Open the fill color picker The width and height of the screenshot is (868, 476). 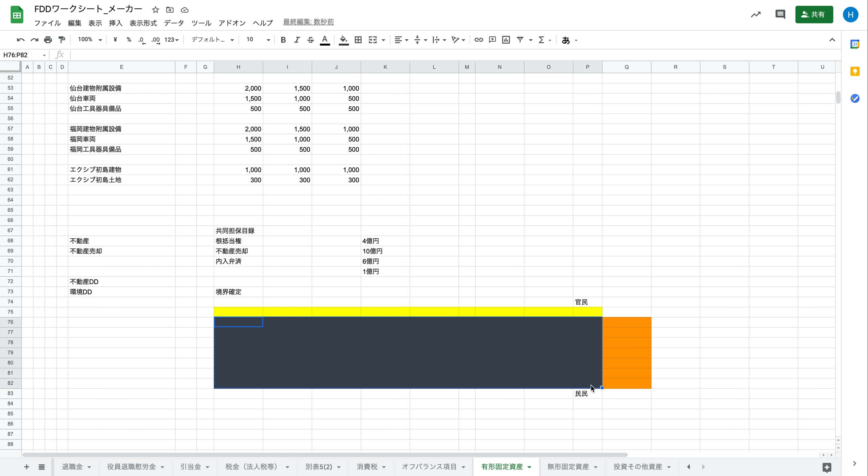(x=343, y=40)
